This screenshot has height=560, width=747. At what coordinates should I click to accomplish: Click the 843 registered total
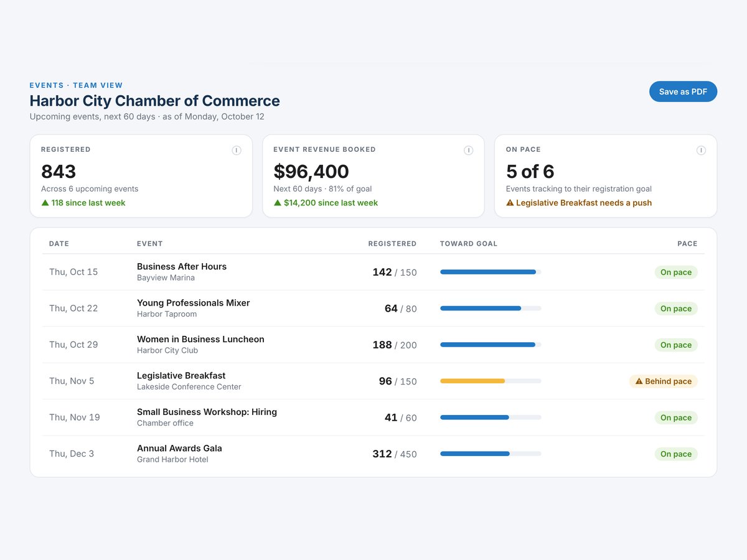pos(59,171)
